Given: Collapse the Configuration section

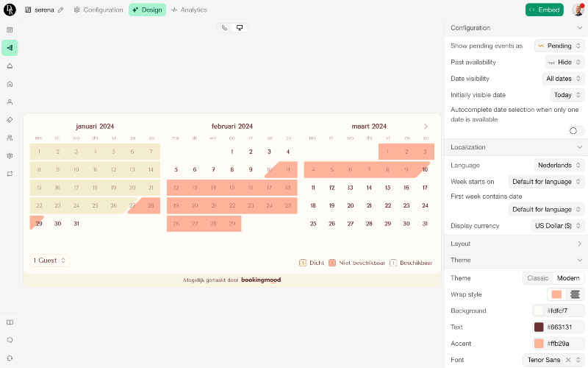Looking at the screenshot, I should pos(516,28).
